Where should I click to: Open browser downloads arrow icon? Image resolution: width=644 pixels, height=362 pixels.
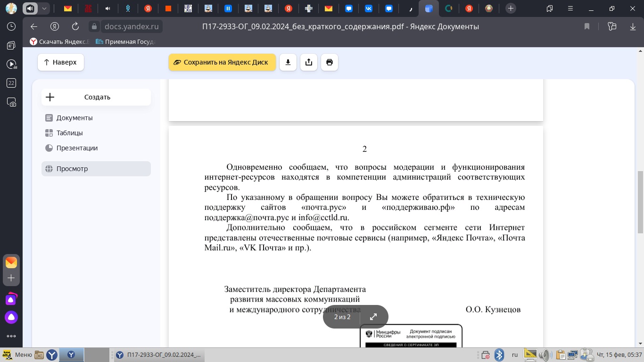[633, 26]
